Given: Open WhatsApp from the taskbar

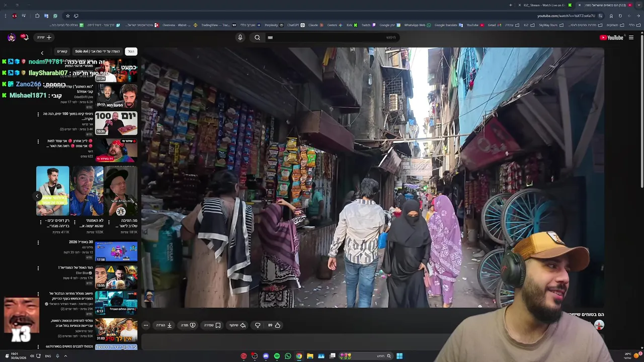Looking at the screenshot, I should (x=288, y=356).
